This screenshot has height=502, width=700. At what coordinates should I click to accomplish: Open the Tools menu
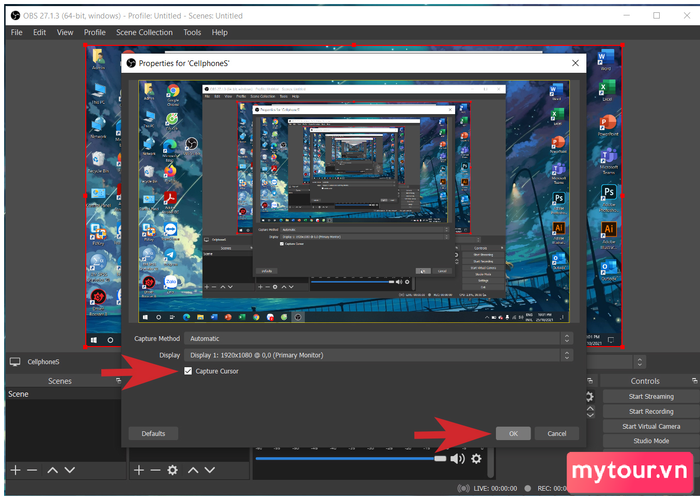pyautogui.click(x=192, y=32)
